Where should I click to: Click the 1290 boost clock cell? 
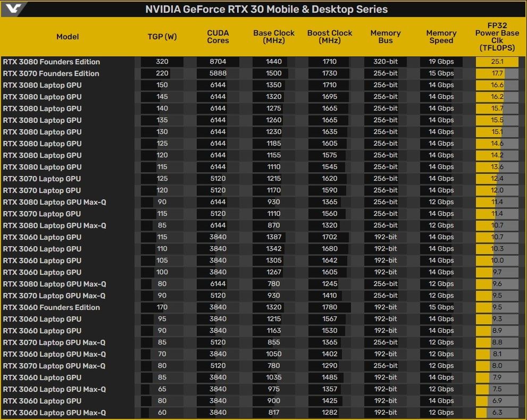point(329,366)
